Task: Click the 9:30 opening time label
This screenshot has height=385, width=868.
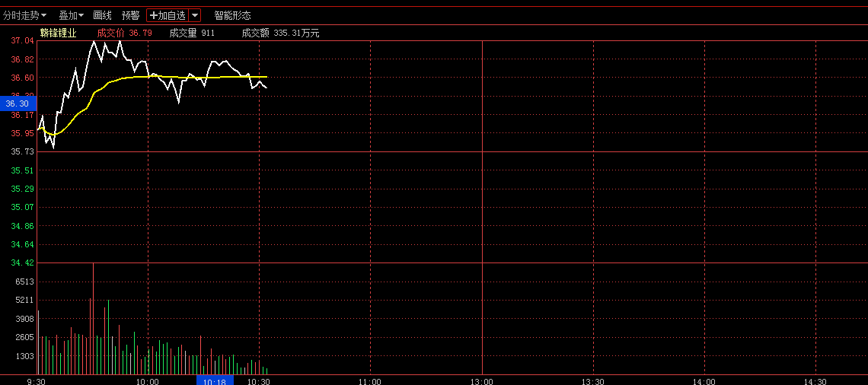Action: (36, 380)
